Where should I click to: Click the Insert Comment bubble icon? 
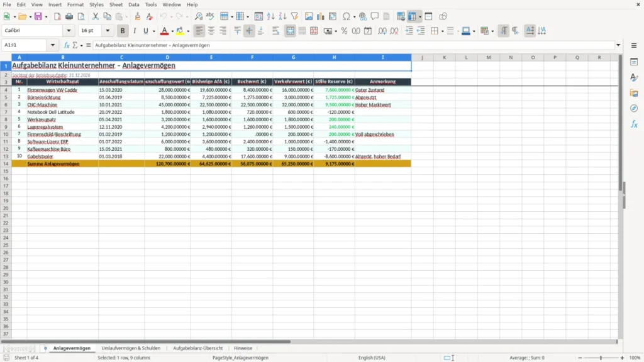(375, 16)
